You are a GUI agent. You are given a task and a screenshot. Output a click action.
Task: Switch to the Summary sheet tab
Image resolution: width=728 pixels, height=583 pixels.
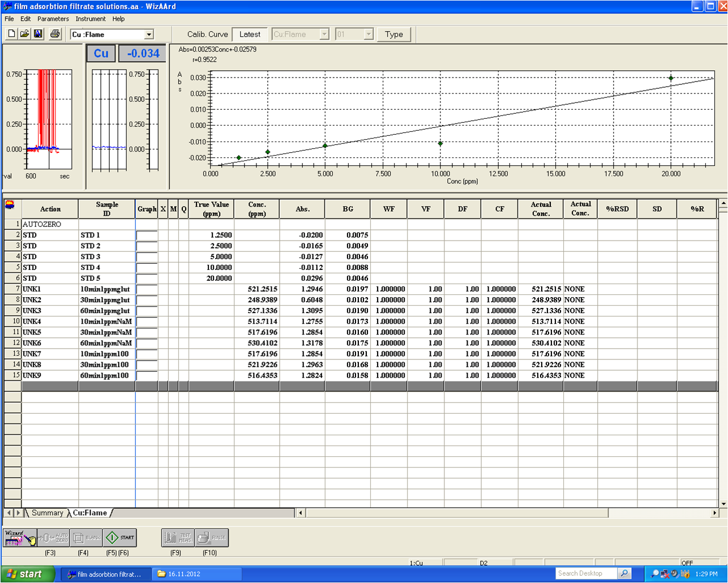point(47,513)
